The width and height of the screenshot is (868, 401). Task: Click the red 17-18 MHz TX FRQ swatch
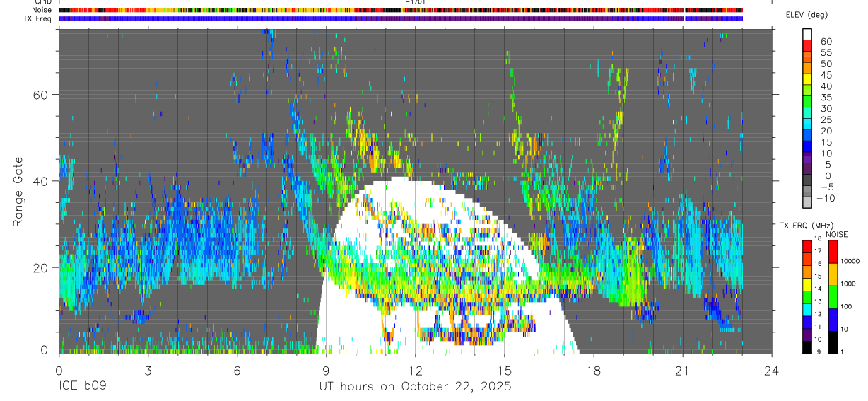807,247
